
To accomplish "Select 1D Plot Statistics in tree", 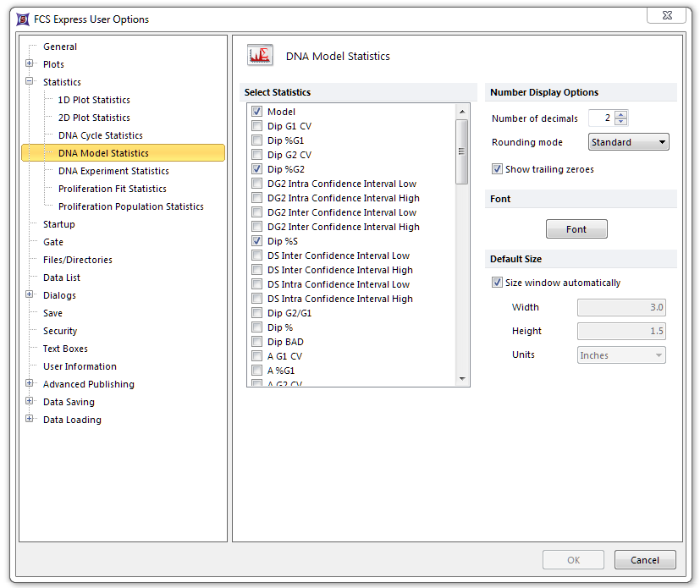I will (x=94, y=100).
